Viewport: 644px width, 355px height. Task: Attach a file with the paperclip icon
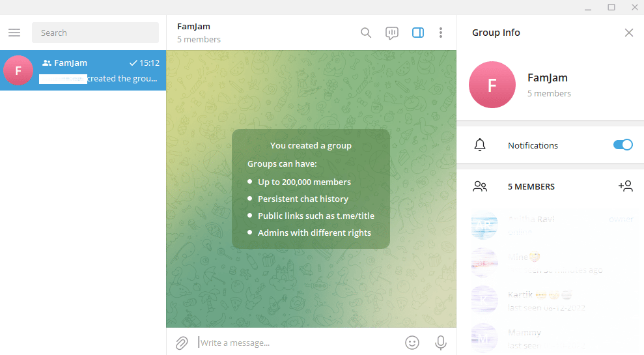[182, 343]
